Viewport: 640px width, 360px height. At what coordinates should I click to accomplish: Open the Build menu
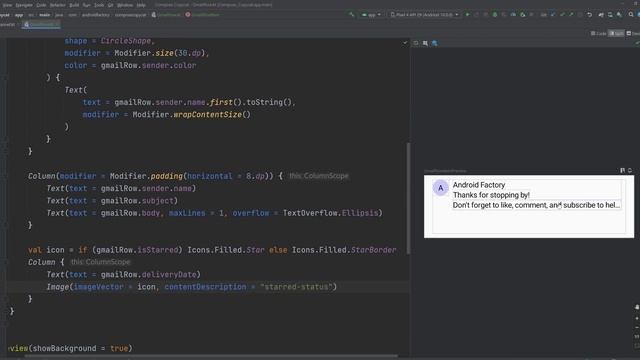pyautogui.click(x=74, y=5)
